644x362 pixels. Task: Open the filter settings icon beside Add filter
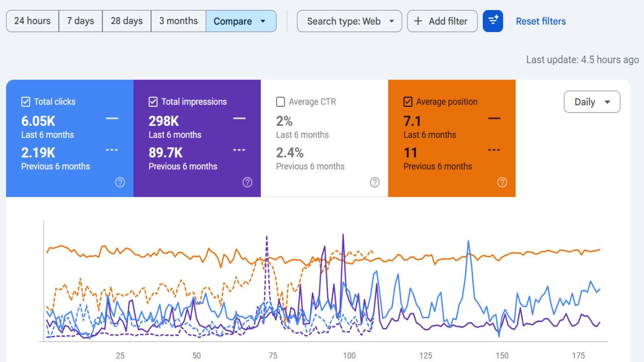[x=493, y=21]
